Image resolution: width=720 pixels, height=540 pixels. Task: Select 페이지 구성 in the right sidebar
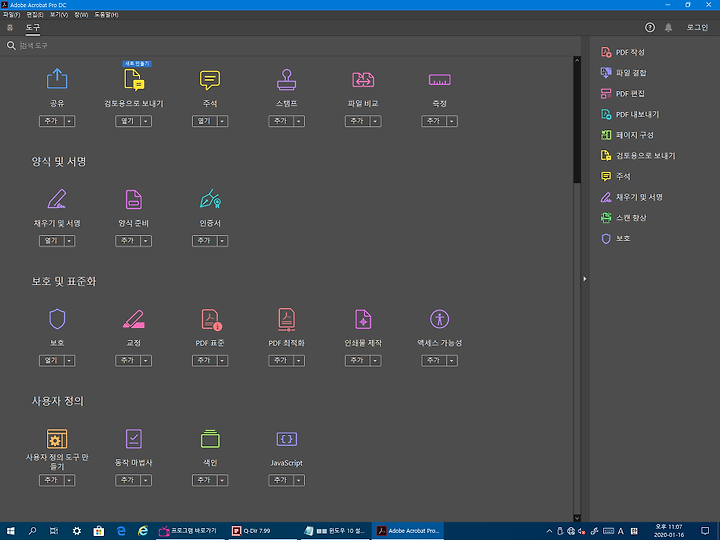point(627,135)
